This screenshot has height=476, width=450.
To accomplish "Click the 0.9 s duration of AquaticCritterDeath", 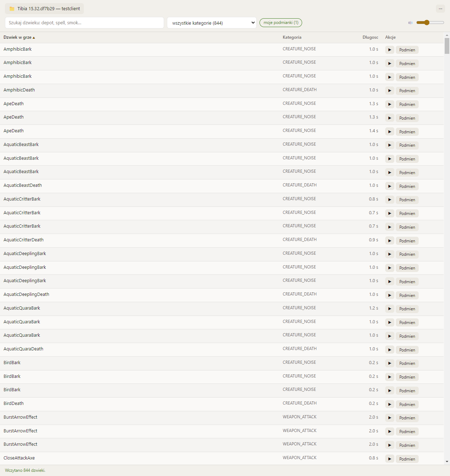I will [x=374, y=240].
